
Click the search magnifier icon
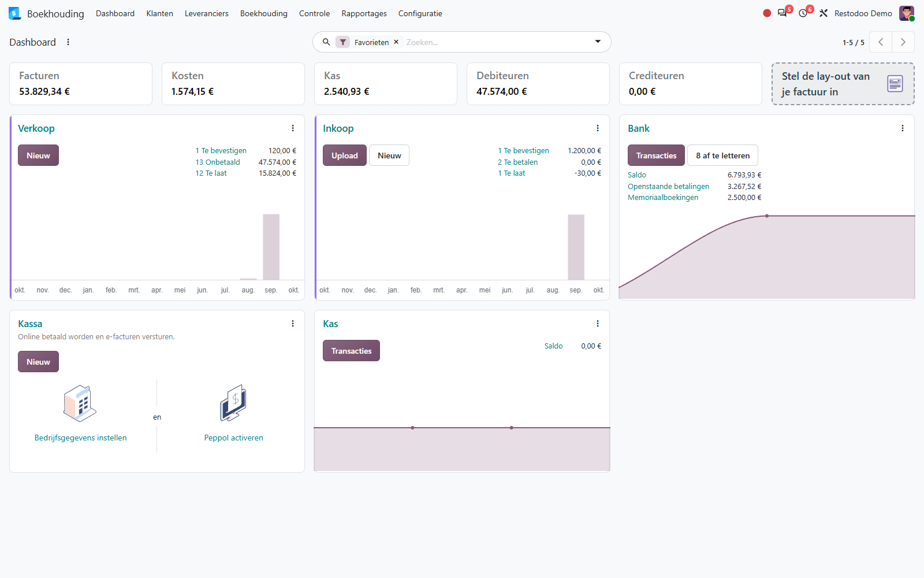coord(326,42)
